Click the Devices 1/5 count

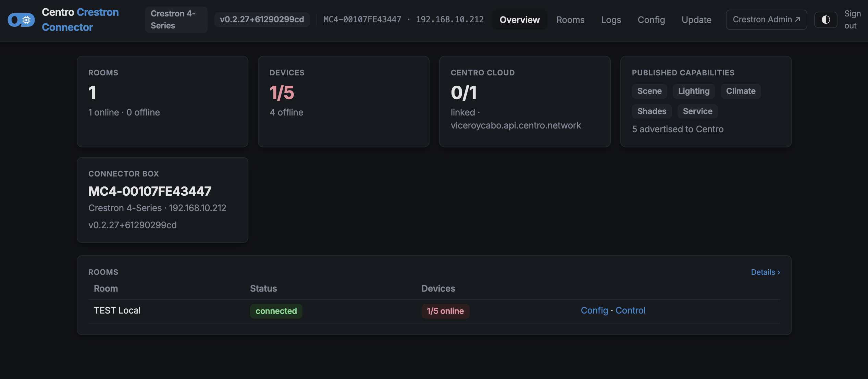(x=282, y=93)
